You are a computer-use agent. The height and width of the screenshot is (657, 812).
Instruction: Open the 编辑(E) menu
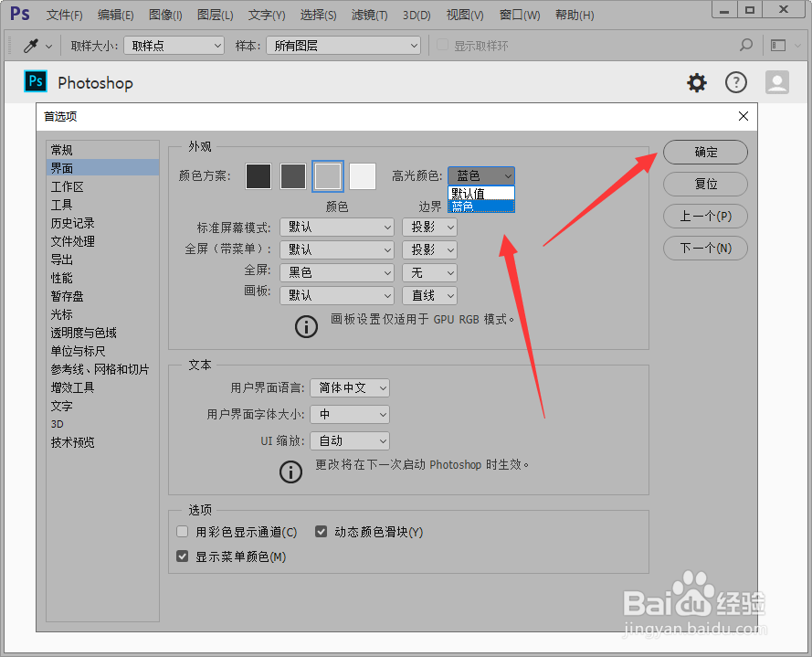(115, 15)
